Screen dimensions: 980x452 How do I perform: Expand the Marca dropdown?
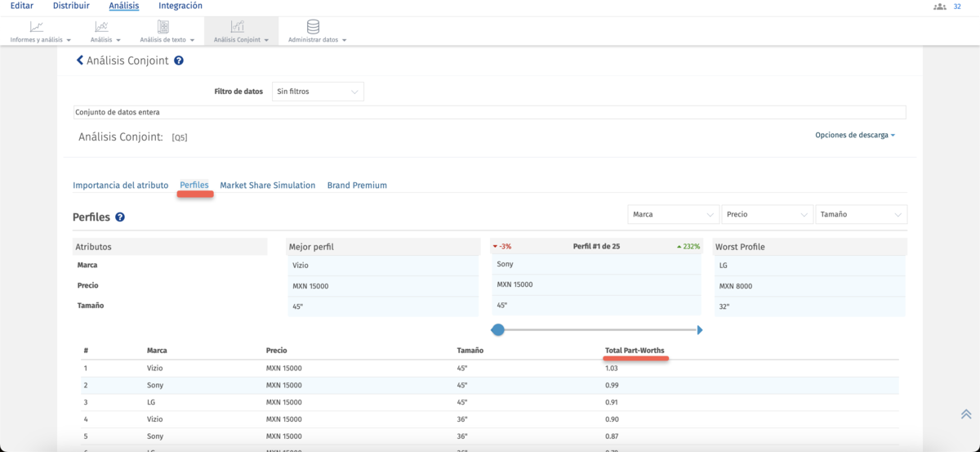pyautogui.click(x=673, y=214)
